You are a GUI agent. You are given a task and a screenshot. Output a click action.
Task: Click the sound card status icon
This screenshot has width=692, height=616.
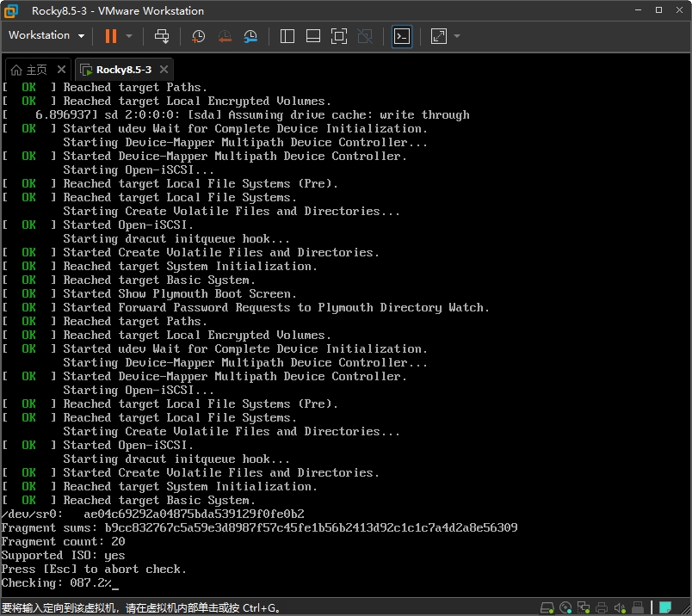point(620,608)
